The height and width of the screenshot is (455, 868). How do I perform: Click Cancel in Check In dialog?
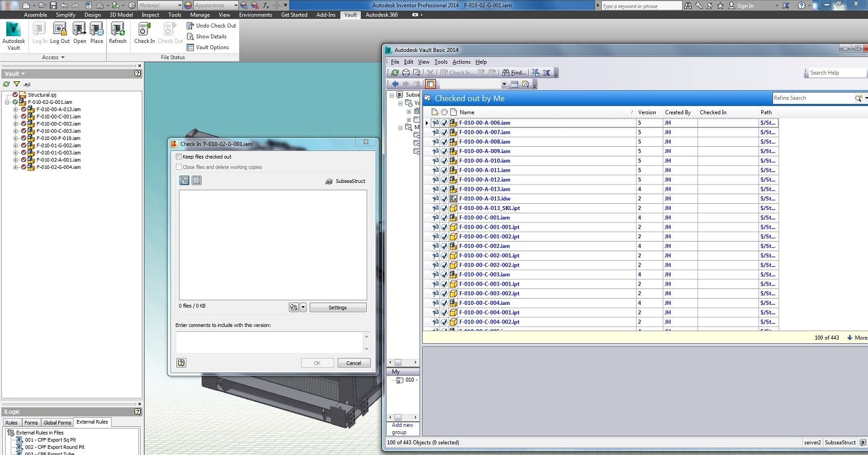pyautogui.click(x=354, y=363)
